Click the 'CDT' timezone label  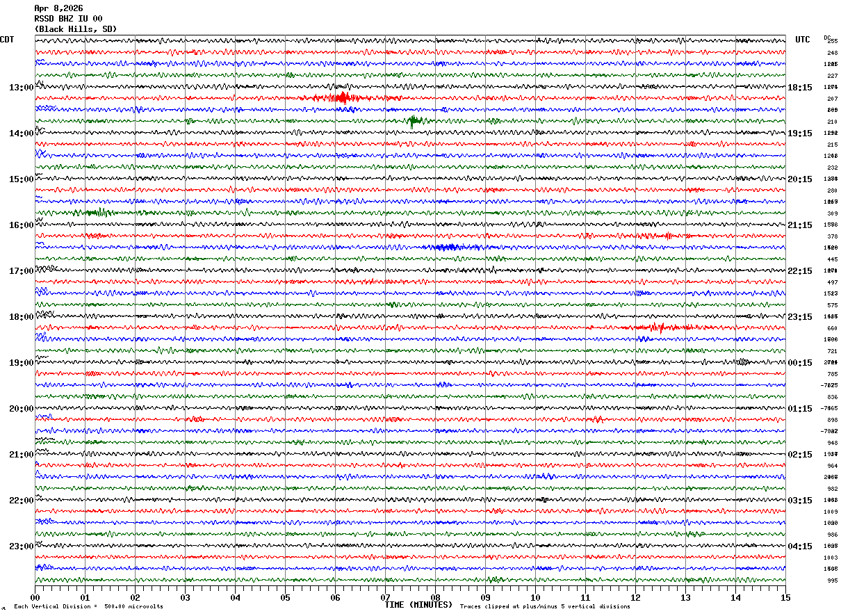click(7, 40)
